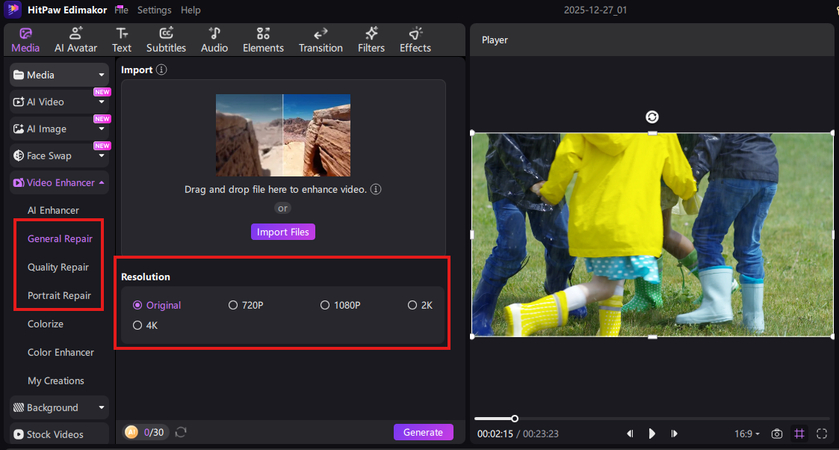Image resolution: width=839 pixels, height=450 pixels.
Task: Open My Creations
Action: 56,380
